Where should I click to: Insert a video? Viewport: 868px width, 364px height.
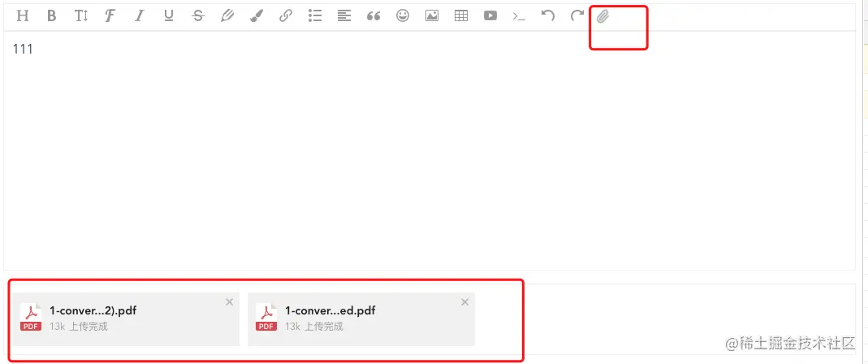[490, 15]
